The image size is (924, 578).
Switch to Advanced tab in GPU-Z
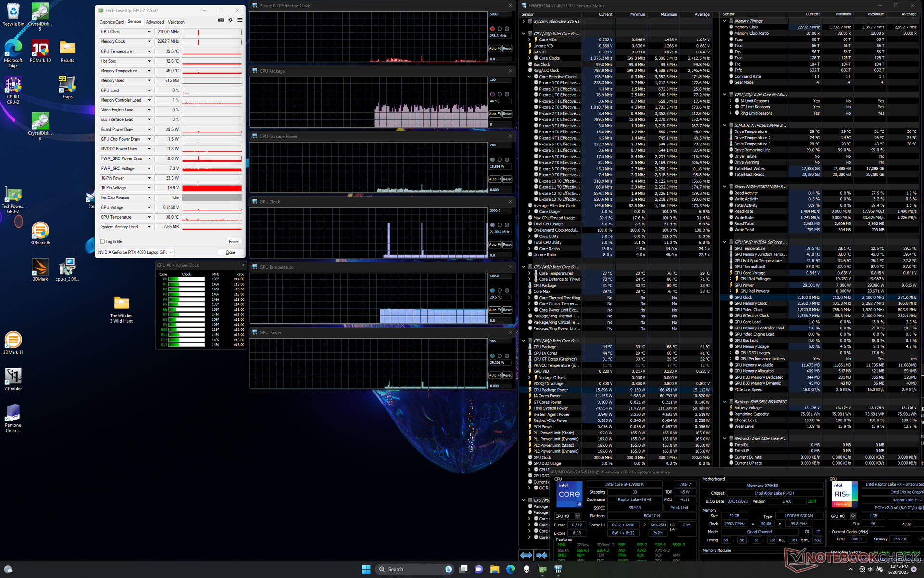pyautogui.click(x=154, y=22)
